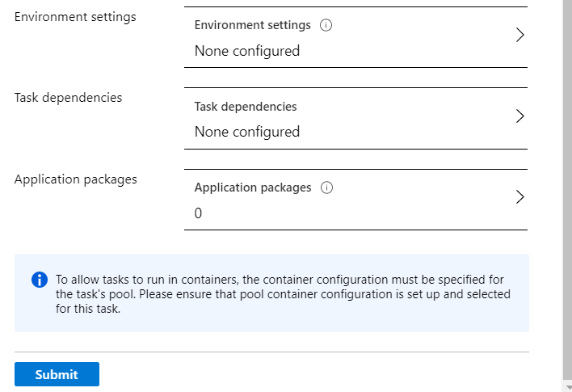Select the Application packages count of 0
572x392 pixels.
(x=198, y=213)
